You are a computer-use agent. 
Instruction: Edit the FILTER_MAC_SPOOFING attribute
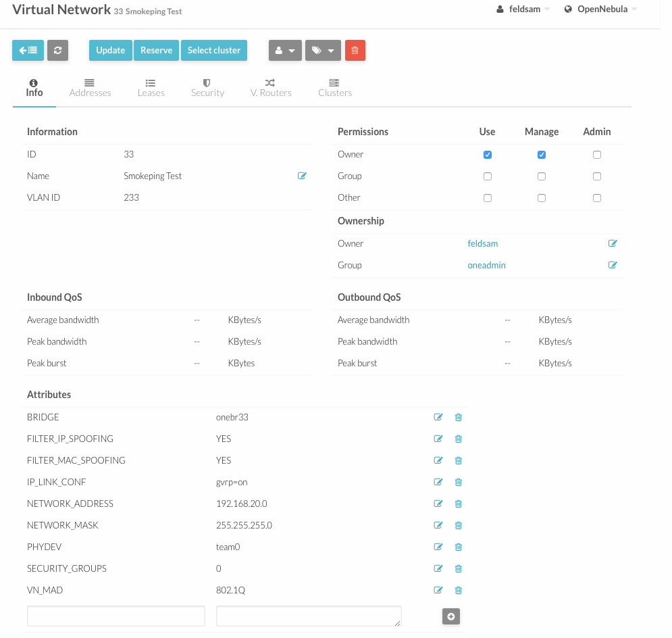click(x=438, y=460)
